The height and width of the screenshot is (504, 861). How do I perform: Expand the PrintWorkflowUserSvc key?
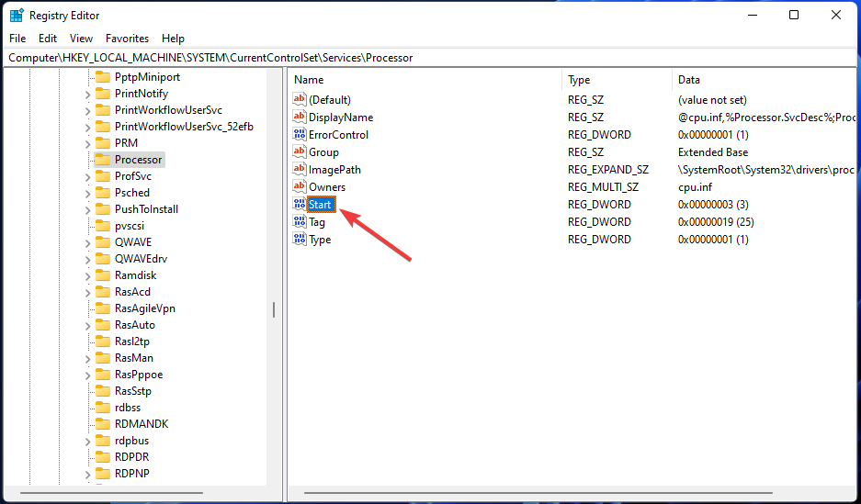click(88, 111)
